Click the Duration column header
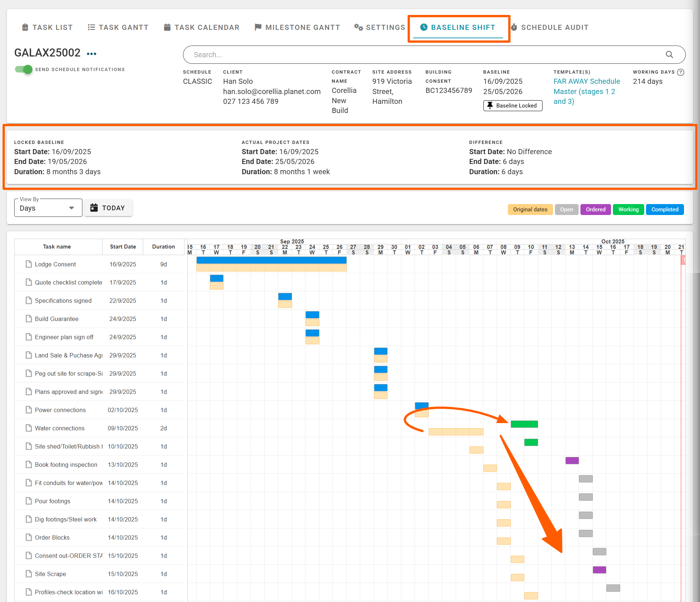 click(x=163, y=247)
